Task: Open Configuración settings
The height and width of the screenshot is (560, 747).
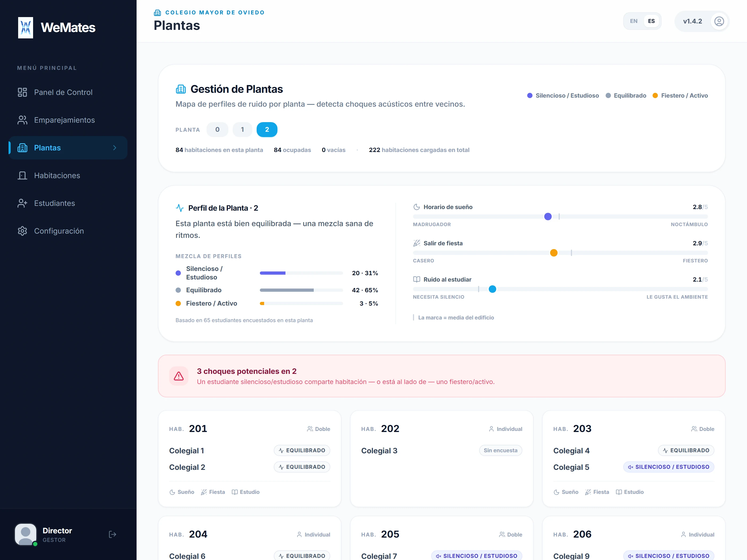Action: coord(68,231)
